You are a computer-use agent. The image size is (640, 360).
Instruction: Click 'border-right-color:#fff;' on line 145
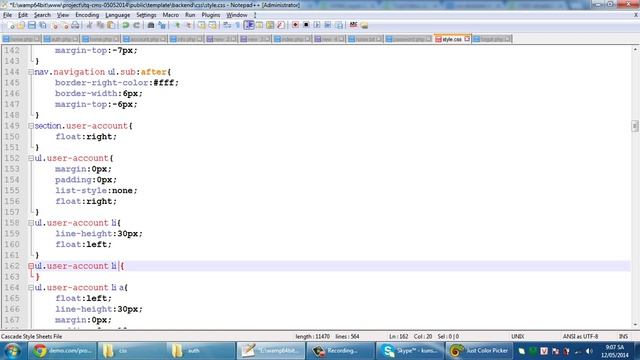pos(117,83)
